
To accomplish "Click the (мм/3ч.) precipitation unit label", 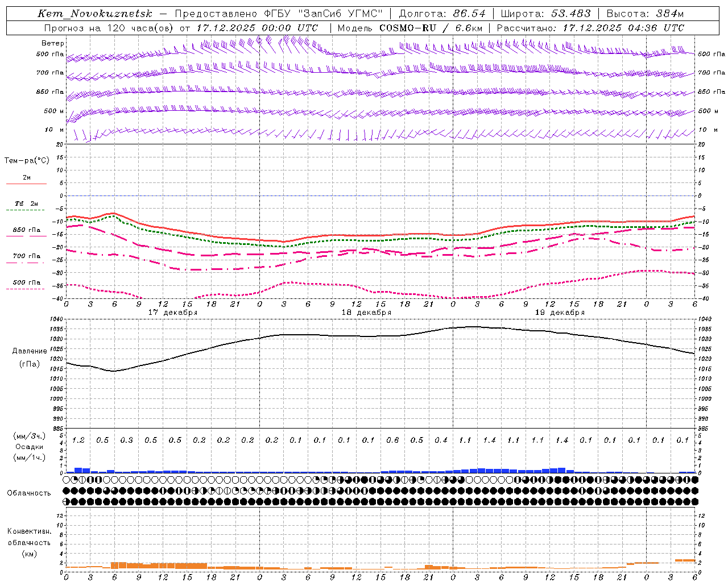I will (x=30, y=436).
